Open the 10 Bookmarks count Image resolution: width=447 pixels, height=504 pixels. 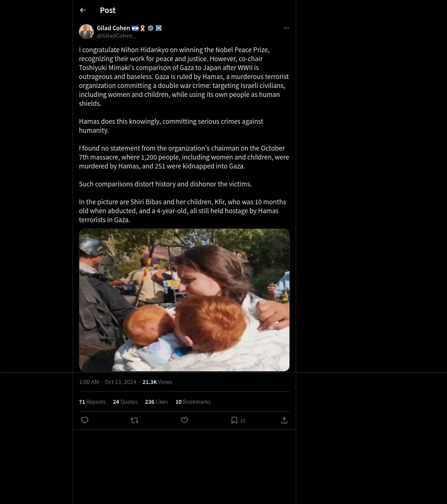(x=193, y=401)
